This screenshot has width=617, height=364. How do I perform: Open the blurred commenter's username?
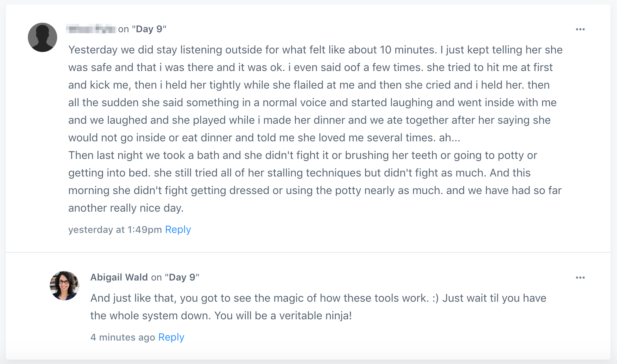tap(91, 29)
